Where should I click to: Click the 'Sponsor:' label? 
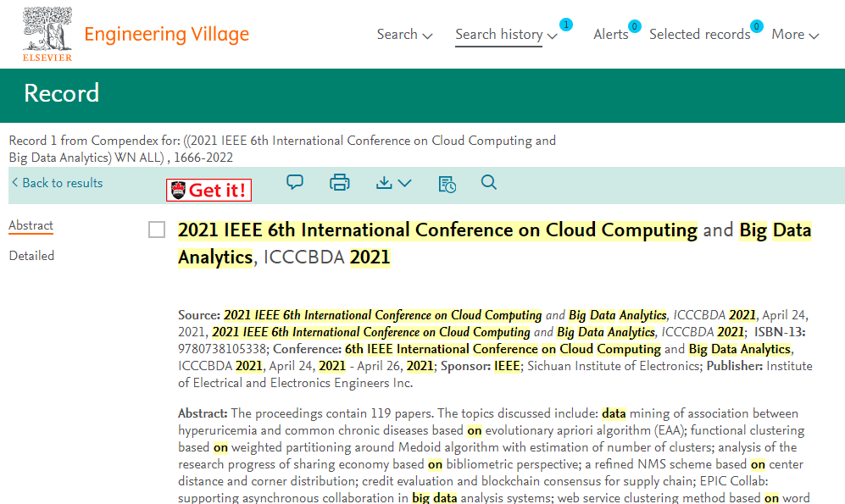465,366
